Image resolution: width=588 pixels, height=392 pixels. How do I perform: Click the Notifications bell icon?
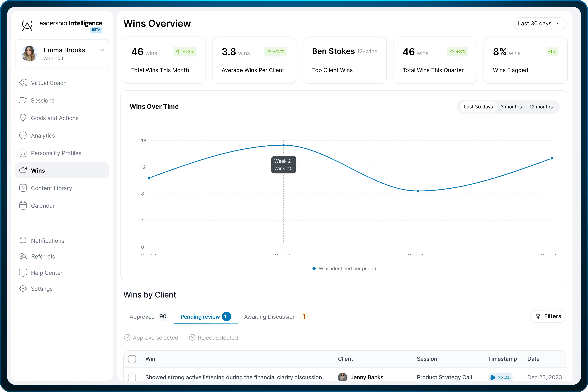click(x=23, y=240)
